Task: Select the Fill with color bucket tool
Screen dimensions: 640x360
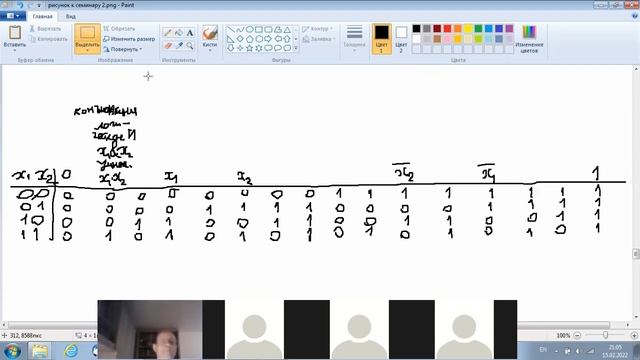Action: pyautogui.click(x=179, y=33)
